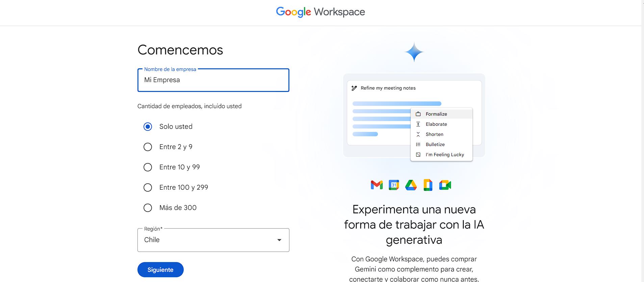This screenshot has width=644, height=282.
Task: Select the Entre 2 y 9 option
Action: pyautogui.click(x=148, y=147)
